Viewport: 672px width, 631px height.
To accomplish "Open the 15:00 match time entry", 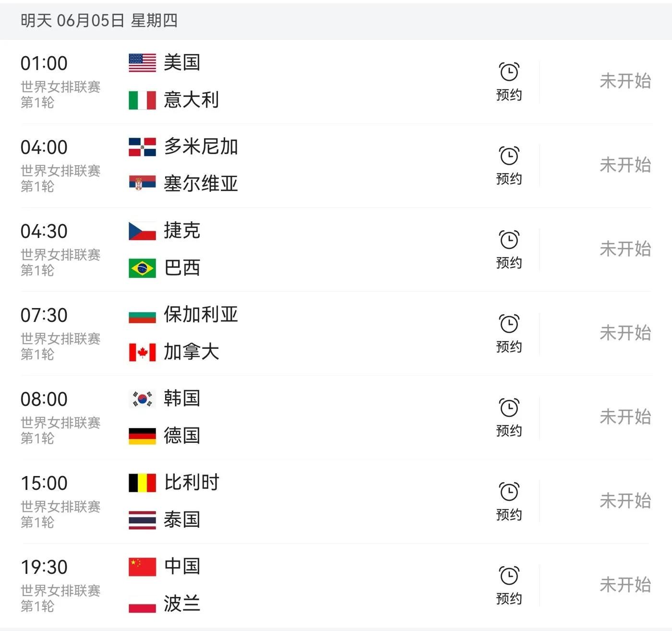I will click(x=44, y=483).
